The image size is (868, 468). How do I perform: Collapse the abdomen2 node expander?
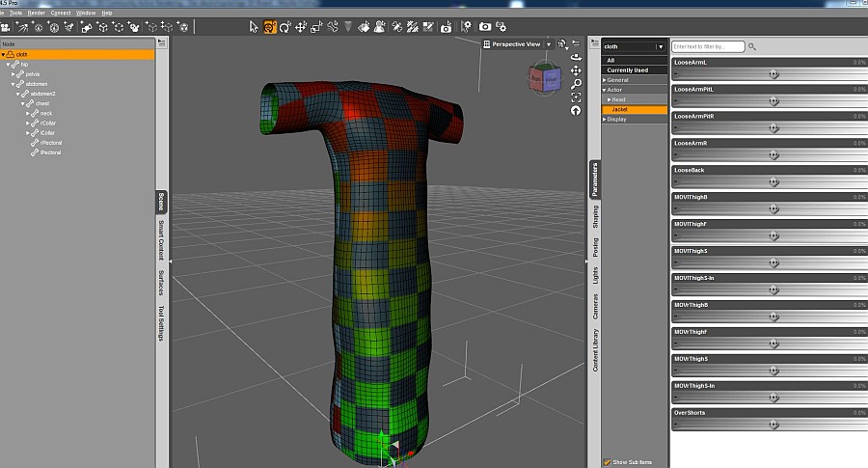(17, 95)
